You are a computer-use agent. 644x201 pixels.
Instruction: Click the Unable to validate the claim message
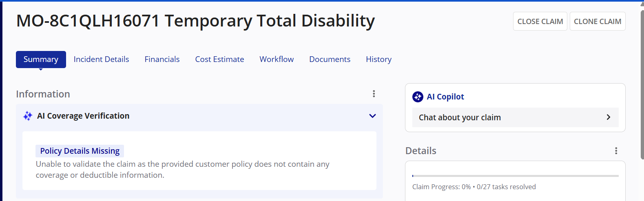[182, 170]
